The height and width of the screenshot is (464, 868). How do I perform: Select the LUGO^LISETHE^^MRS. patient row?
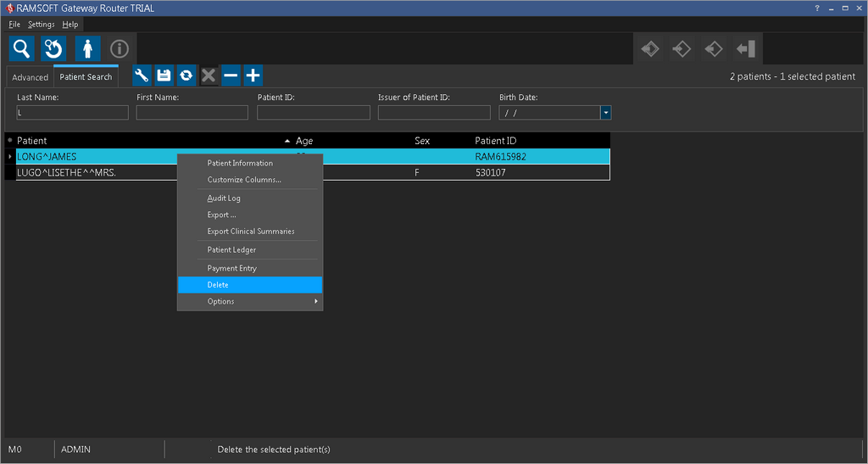[85, 173]
